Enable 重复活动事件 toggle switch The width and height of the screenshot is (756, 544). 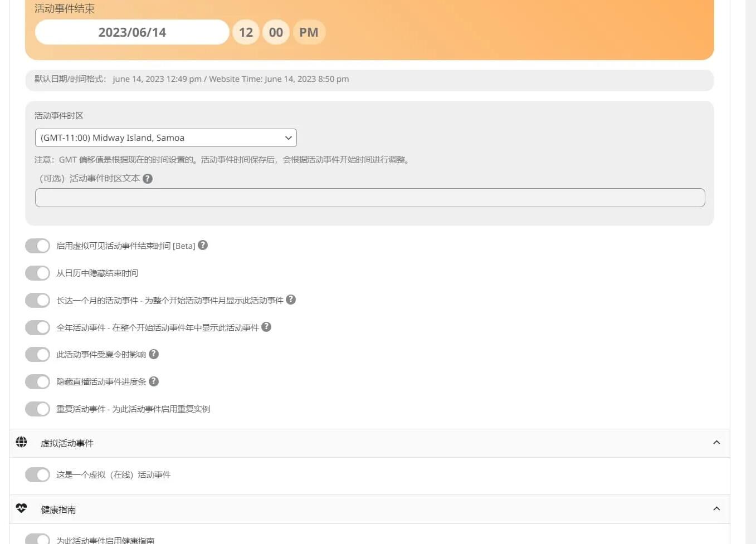point(37,409)
